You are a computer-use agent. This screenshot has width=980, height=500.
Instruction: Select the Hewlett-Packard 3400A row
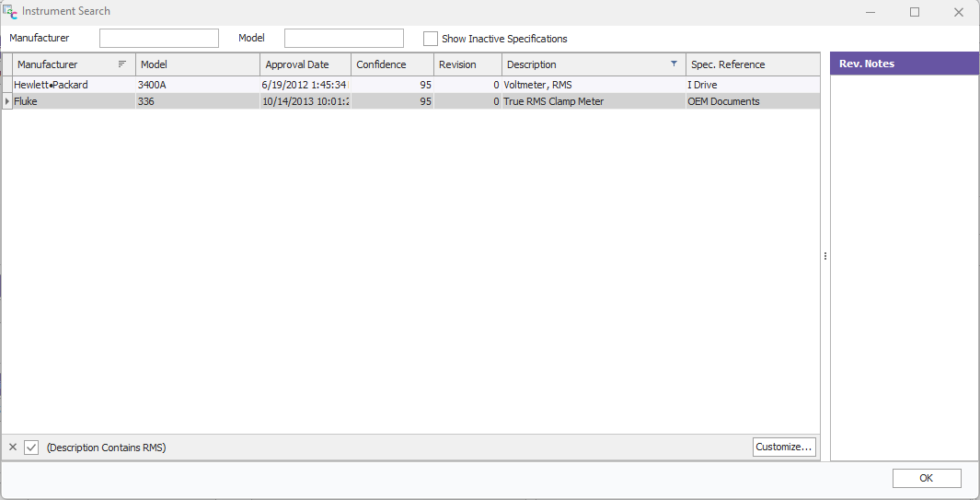click(276, 85)
